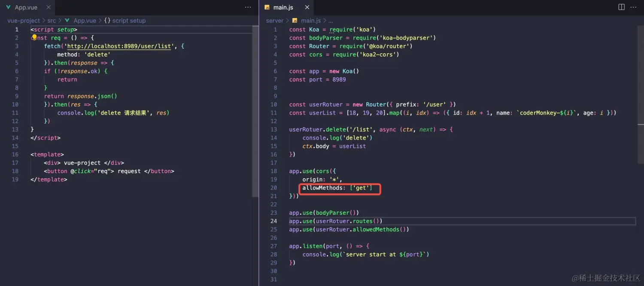Click the 'const userList' map line
Viewport: 644px width, 286px height.
click(453, 113)
